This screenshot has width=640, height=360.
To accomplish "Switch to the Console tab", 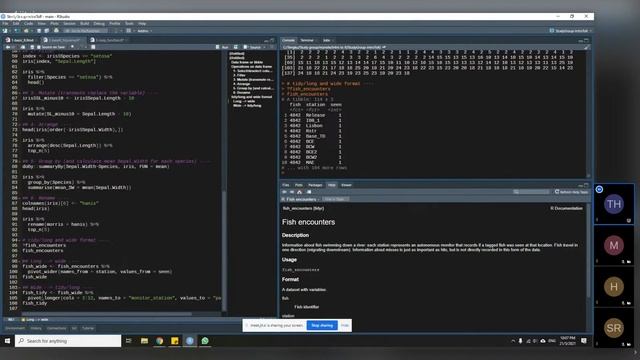I will [288, 40].
